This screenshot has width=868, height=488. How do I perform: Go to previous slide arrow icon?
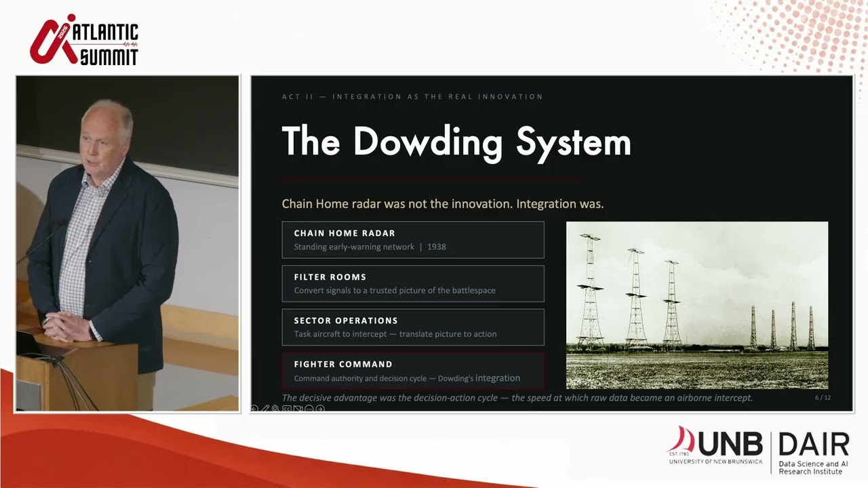pyautogui.click(x=254, y=409)
